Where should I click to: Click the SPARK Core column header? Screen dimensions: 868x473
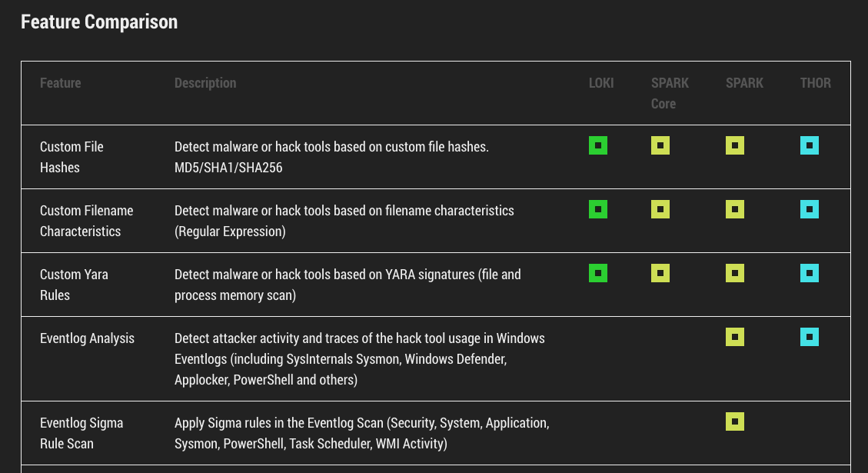[x=670, y=93]
